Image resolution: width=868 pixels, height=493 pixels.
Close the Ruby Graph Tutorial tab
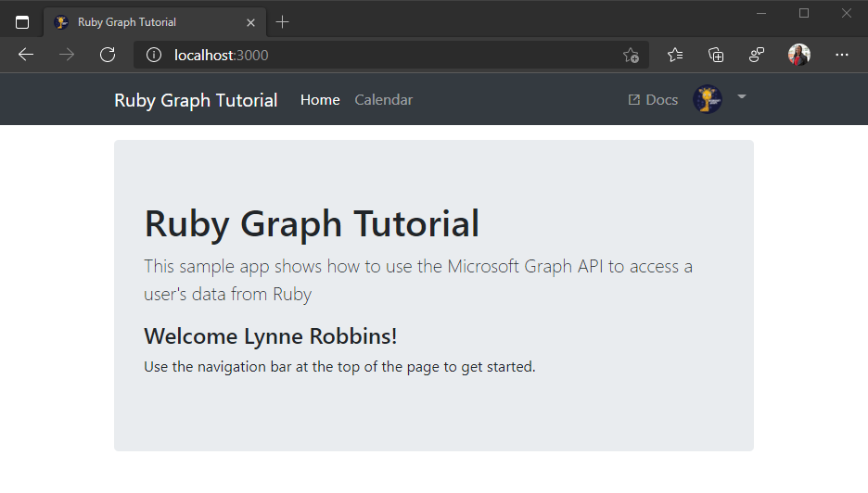click(x=250, y=22)
